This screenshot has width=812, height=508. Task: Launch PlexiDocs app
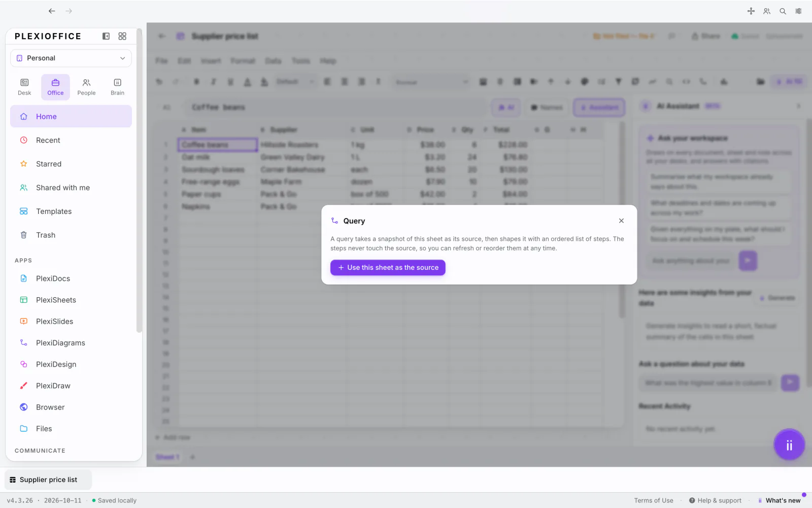[x=71, y=278]
